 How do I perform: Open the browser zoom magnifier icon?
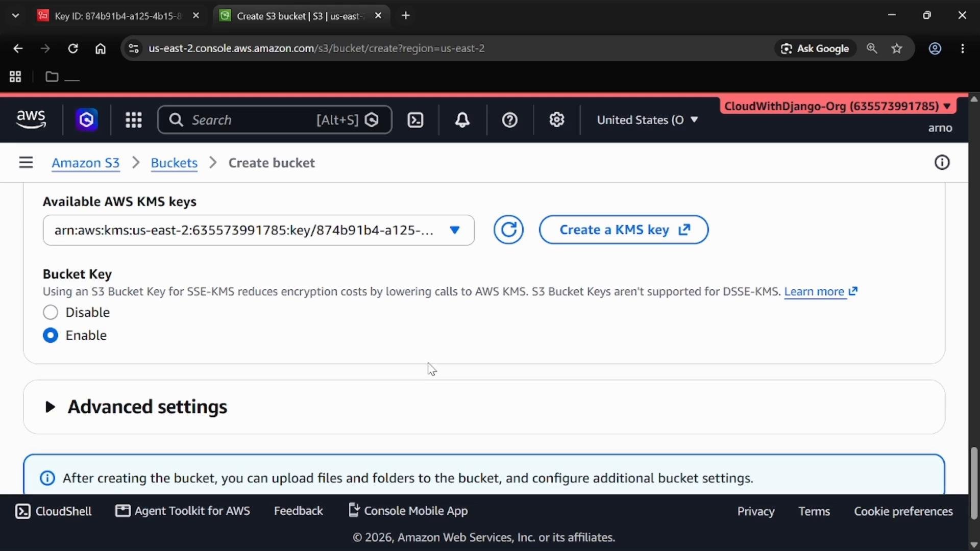click(872, 48)
